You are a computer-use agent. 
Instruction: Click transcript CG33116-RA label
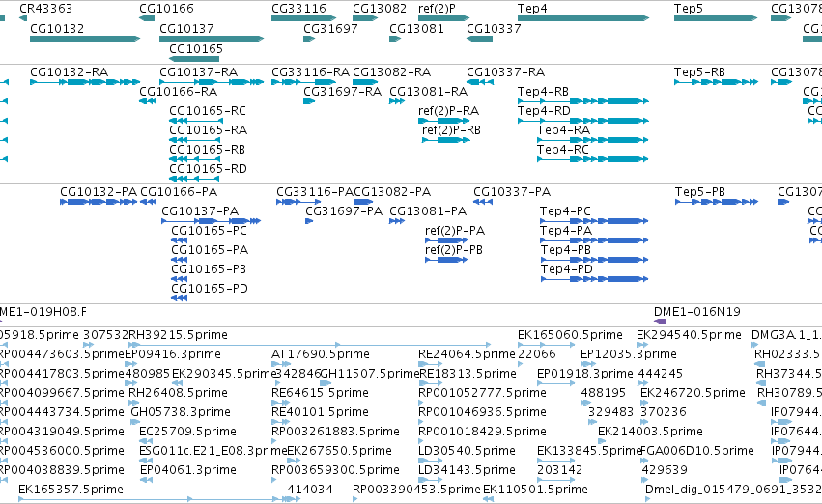310,71
